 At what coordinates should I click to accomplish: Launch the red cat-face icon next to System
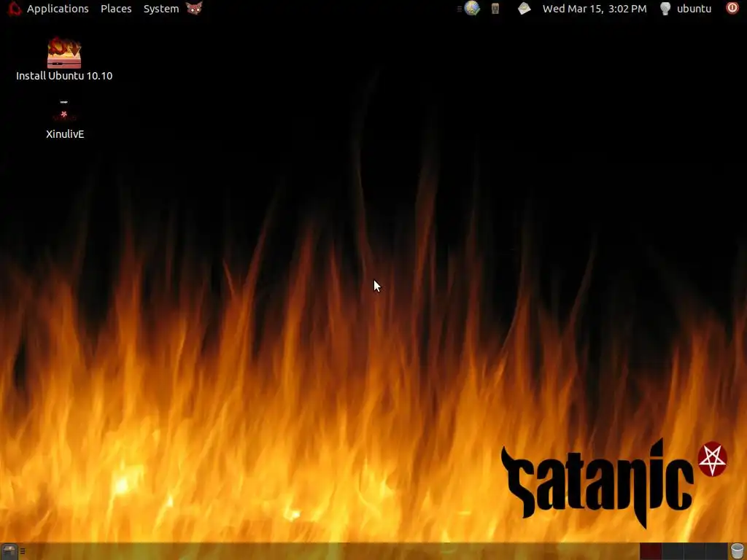pos(194,8)
